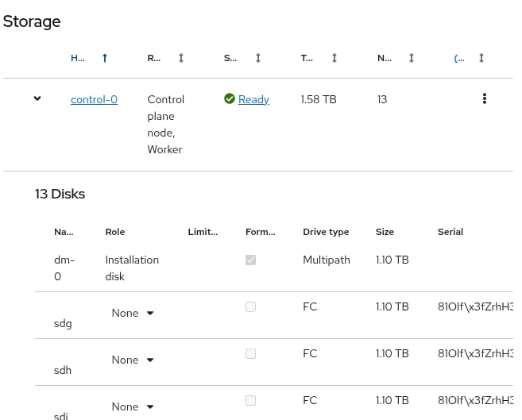Toggle format checkbox for sdi disk
The width and height of the screenshot is (522, 420).
click(x=251, y=401)
